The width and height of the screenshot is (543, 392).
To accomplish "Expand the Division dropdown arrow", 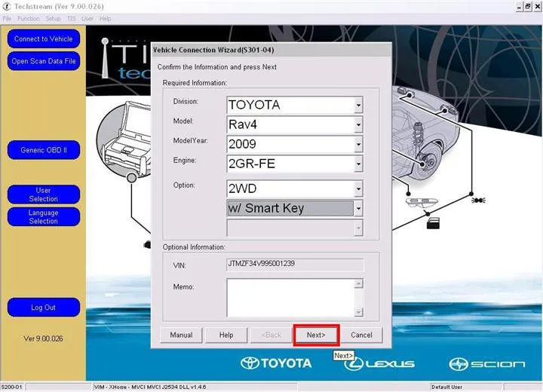I will coord(358,105).
